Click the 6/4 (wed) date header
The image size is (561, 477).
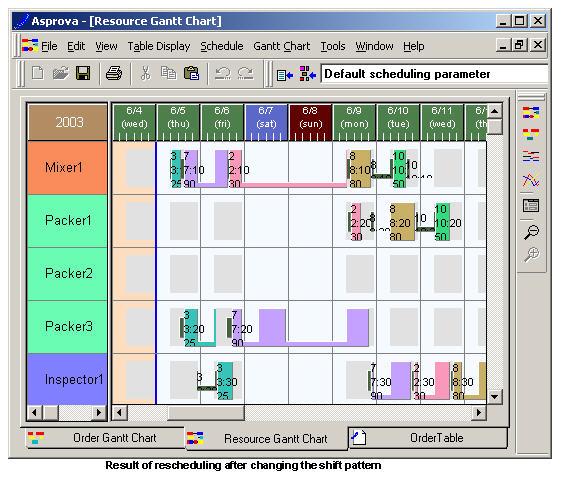tap(134, 122)
